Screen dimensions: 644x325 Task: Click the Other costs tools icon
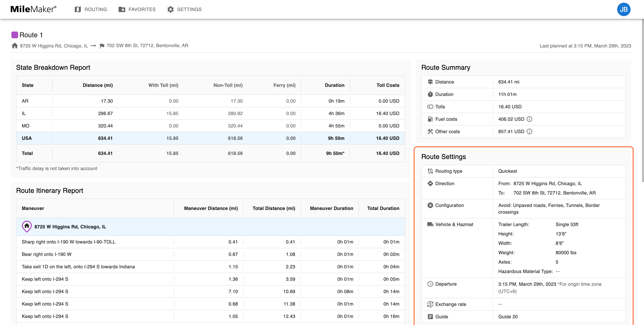(x=430, y=131)
